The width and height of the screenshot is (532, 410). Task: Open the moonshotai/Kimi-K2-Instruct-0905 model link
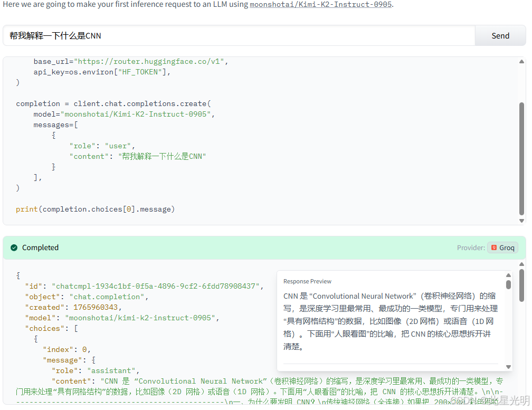[321, 4]
